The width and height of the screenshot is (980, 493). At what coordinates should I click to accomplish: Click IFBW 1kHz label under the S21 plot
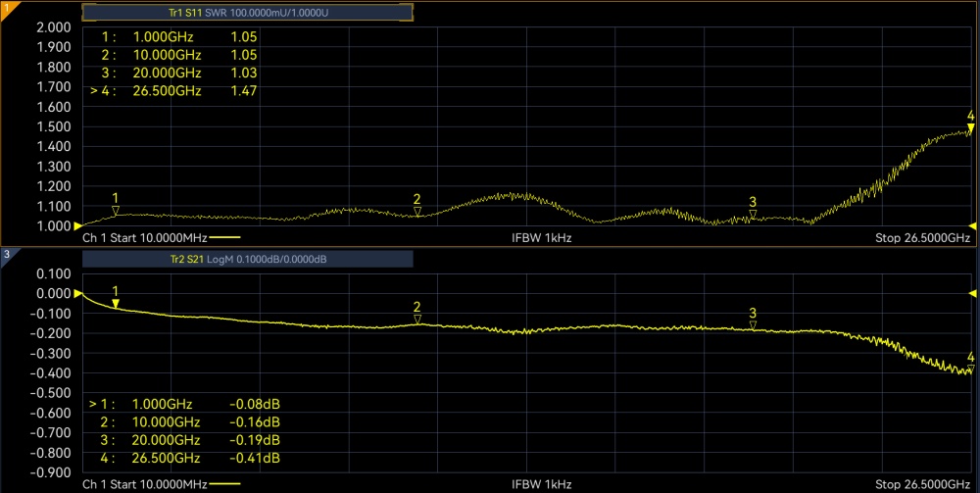click(541, 484)
